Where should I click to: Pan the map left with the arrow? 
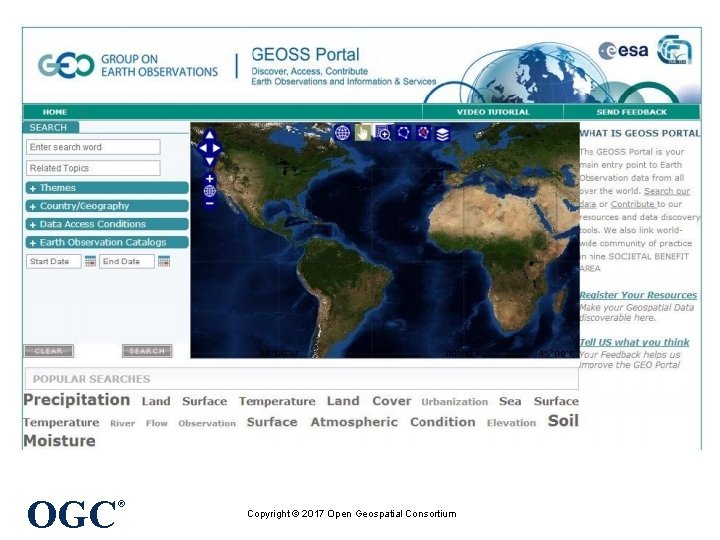(x=202, y=148)
